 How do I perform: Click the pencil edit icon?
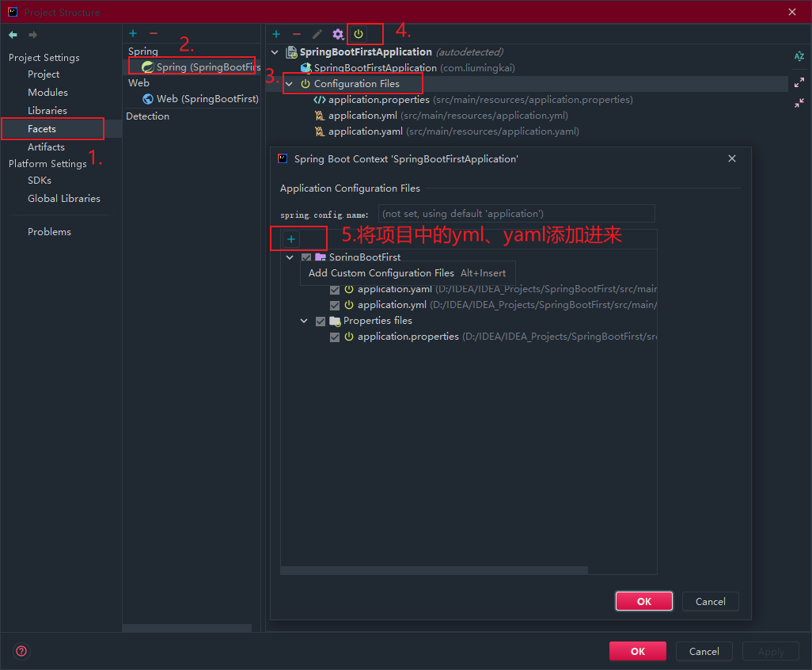(x=317, y=34)
